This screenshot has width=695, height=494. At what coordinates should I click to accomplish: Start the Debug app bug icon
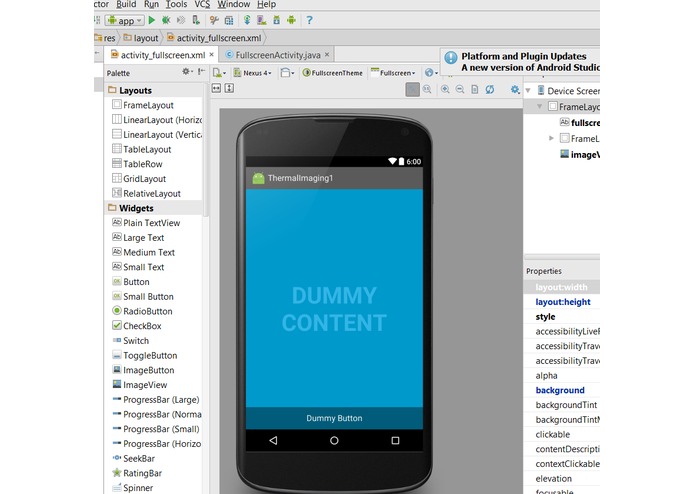point(166,20)
